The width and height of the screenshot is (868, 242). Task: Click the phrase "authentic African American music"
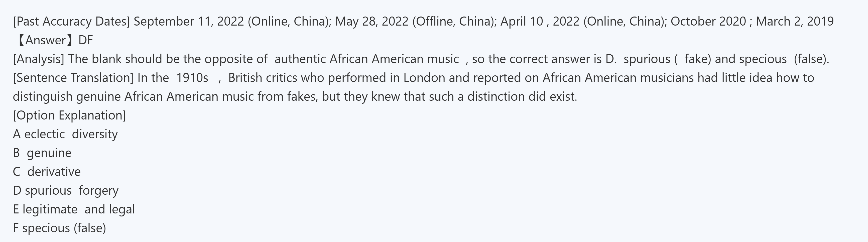click(366, 59)
